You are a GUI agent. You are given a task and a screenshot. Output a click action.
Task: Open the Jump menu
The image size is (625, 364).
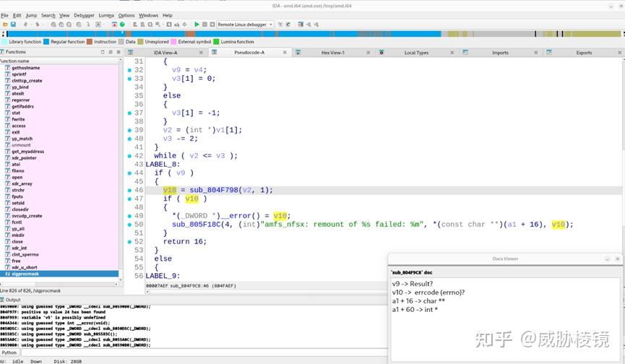pyautogui.click(x=31, y=16)
